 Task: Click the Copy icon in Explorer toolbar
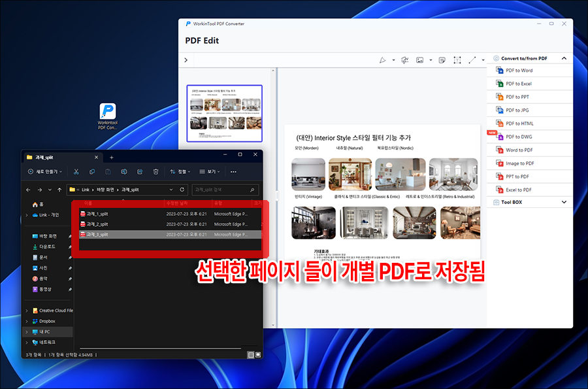92,171
